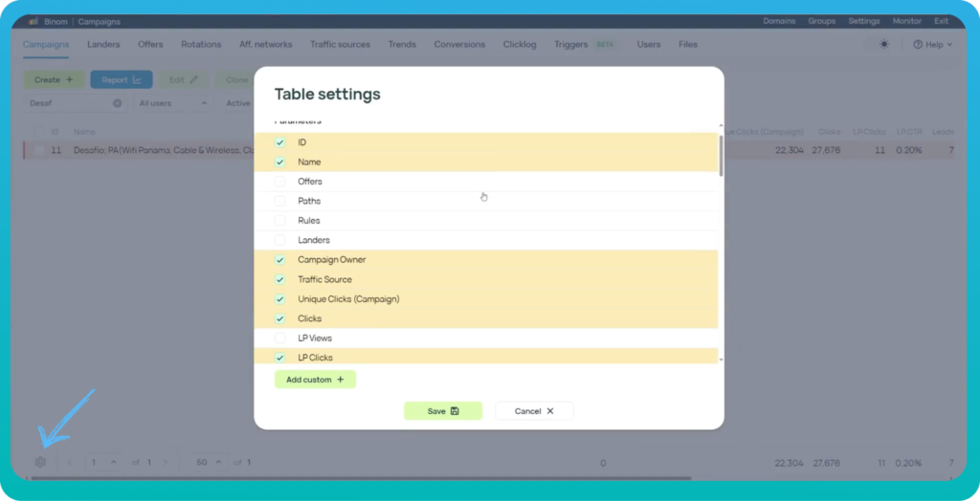Open the table settings gear icon
This screenshot has height=501, width=980.
pyautogui.click(x=40, y=462)
